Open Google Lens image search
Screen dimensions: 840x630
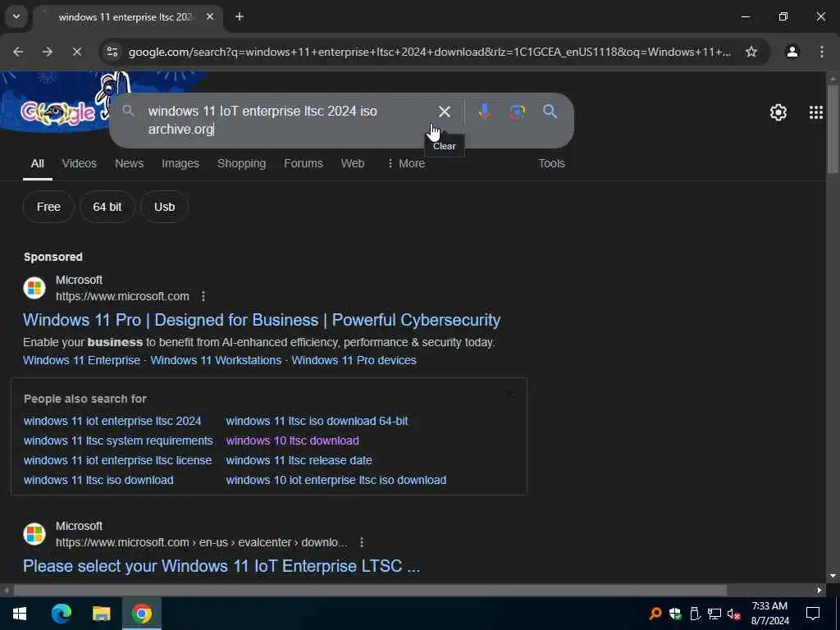[x=517, y=112]
